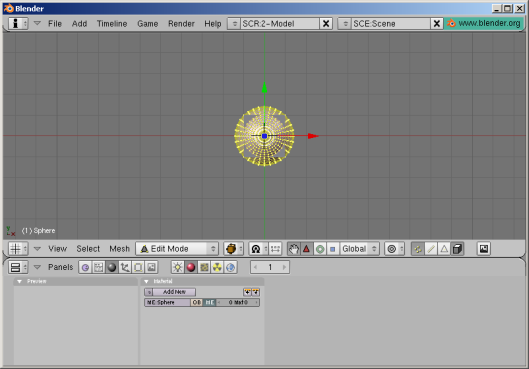The height and width of the screenshot is (369, 529).
Task: Click the Add New material button
Action: (x=174, y=292)
